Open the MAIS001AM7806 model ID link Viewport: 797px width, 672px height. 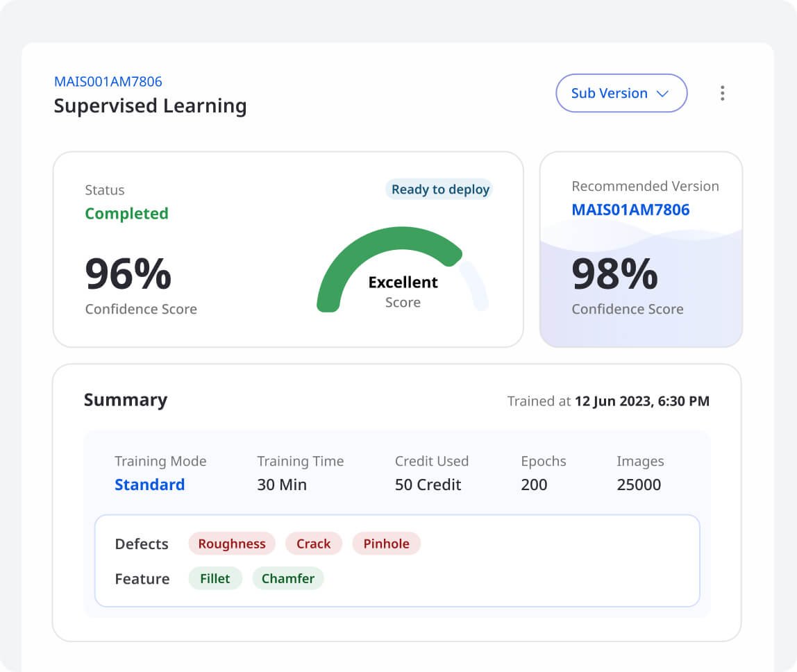pos(108,81)
